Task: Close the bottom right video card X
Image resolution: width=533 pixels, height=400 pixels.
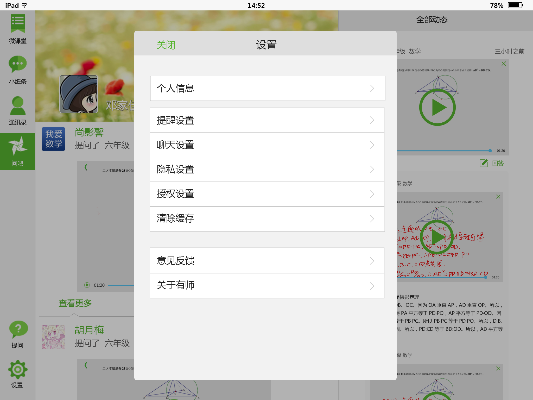Action: (498, 368)
